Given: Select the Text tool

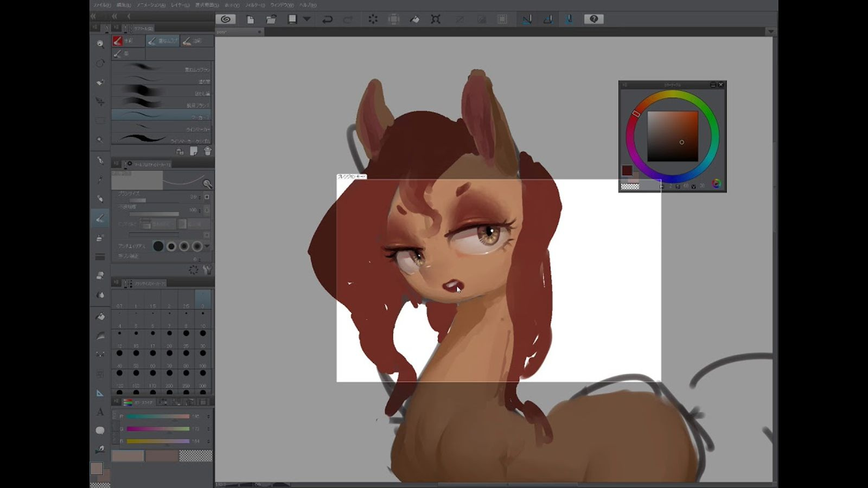Looking at the screenshot, I should click(x=100, y=412).
